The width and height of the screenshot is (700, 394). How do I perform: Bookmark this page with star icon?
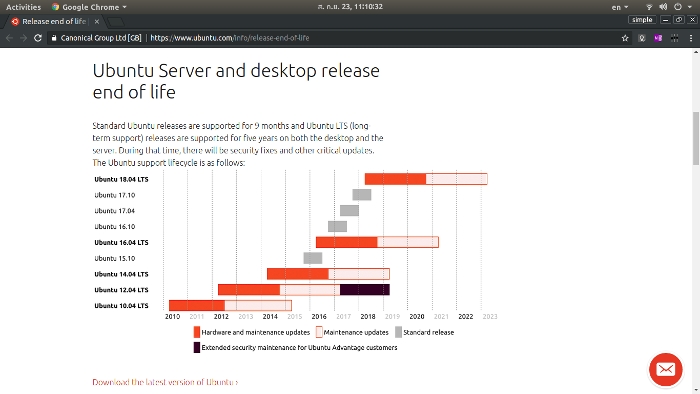pyautogui.click(x=625, y=38)
